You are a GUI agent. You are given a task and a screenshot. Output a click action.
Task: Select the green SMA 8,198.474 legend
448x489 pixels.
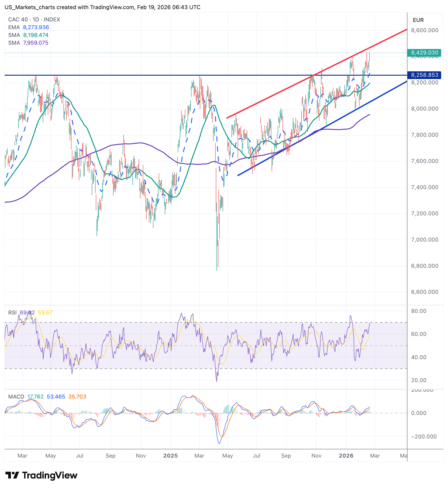[28, 35]
